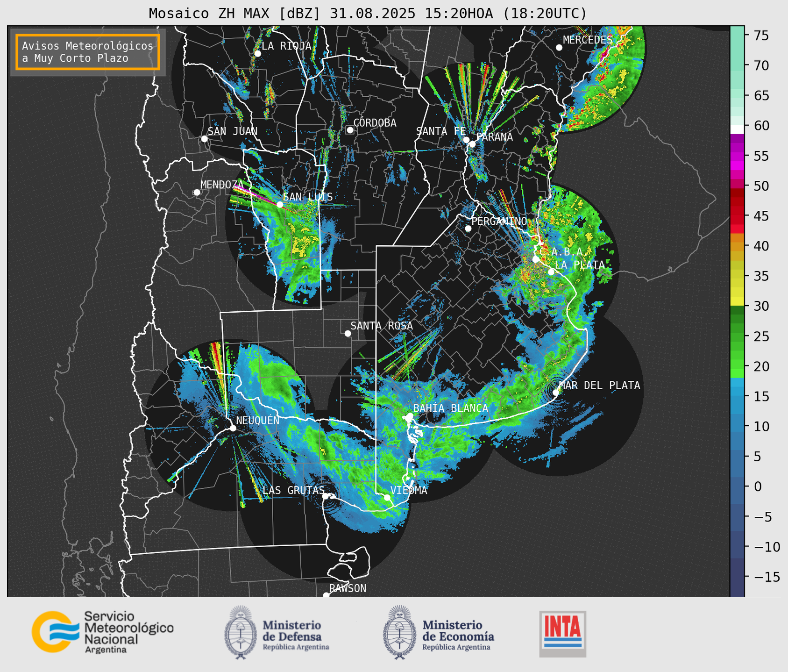Image resolution: width=788 pixels, height=672 pixels.
Task: Click the C.A.B.A. city marker dot
Action: 536,259
